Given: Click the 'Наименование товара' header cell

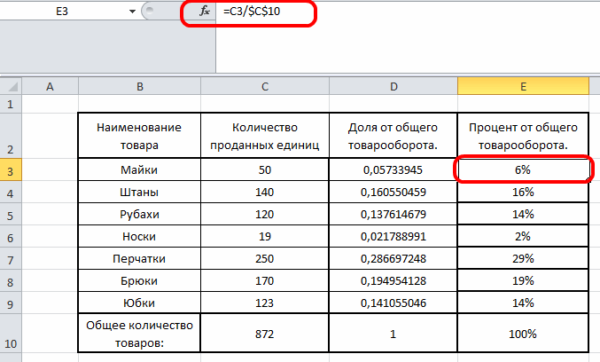Looking at the screenshot, I should click(139, 135).
